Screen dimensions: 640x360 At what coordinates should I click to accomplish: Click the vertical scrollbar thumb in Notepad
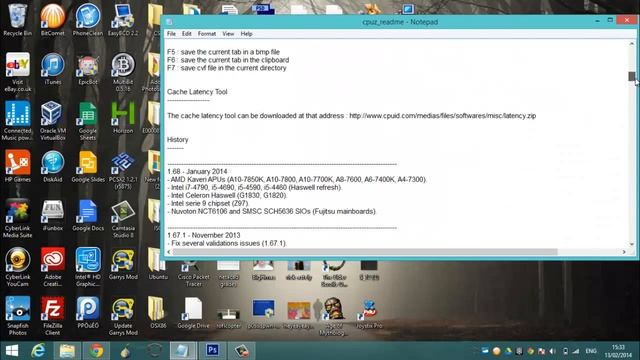[631, 76]
